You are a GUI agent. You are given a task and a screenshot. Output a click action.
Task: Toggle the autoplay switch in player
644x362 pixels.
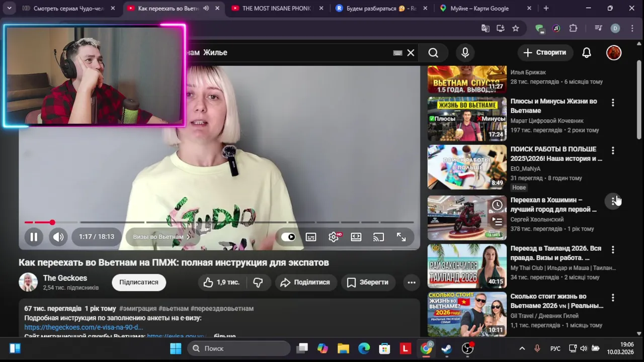[x=288, y=237]
